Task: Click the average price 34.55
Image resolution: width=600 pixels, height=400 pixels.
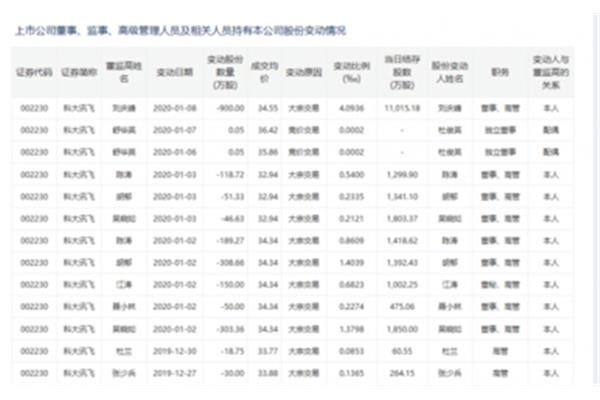Action: pyautogui.click(x=268, y=108)
